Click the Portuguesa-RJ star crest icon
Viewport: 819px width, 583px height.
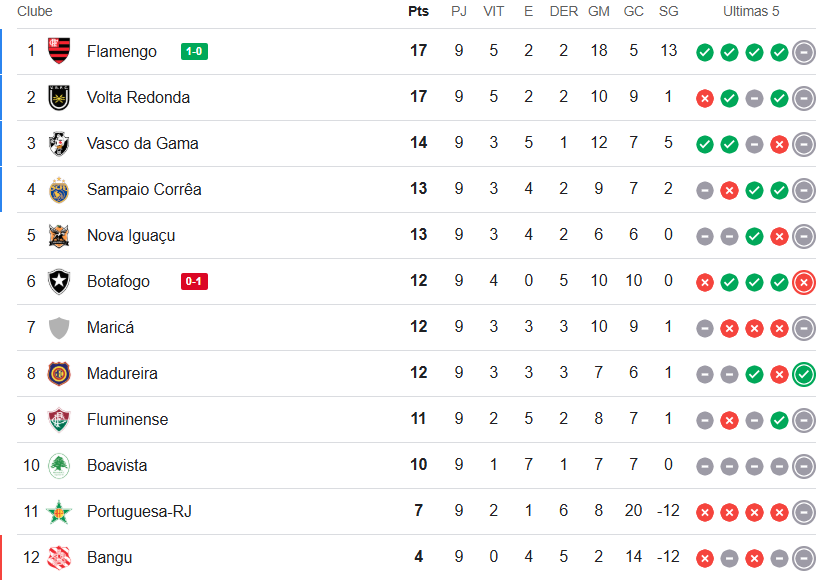point(59,511)
